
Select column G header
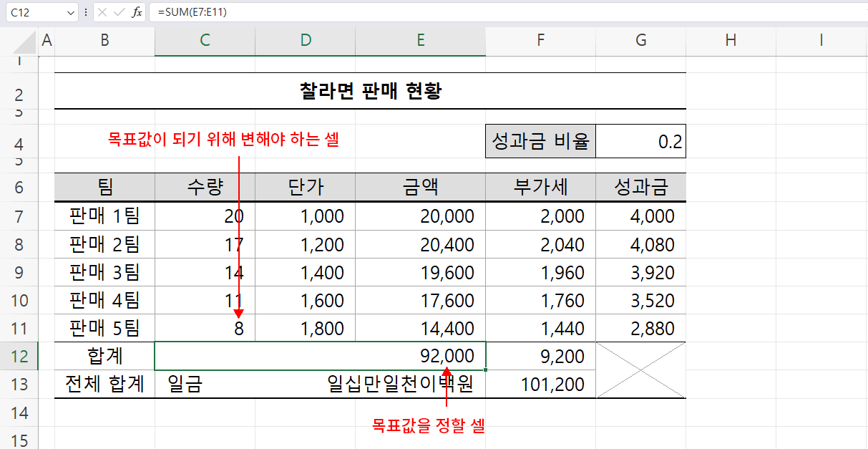coord(640,40)
